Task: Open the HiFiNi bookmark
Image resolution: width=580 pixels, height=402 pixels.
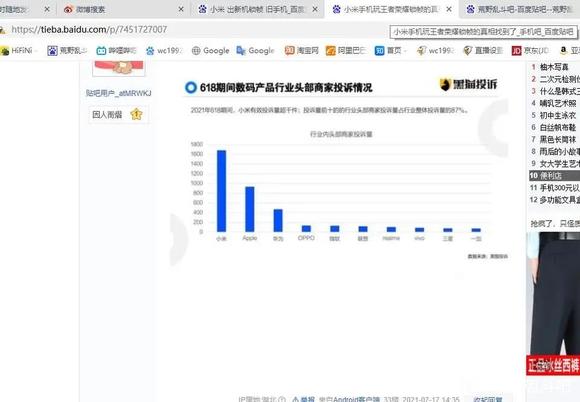Action: click(17, 51)
